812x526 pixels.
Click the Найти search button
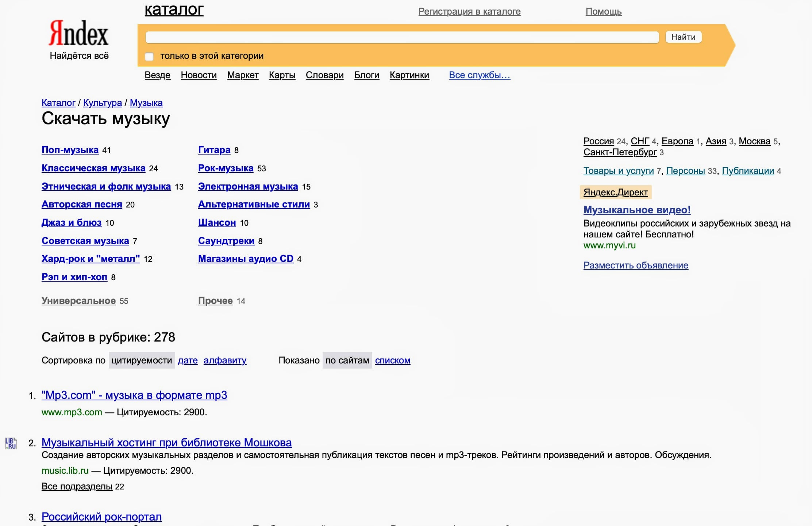[x=683, y=37]
